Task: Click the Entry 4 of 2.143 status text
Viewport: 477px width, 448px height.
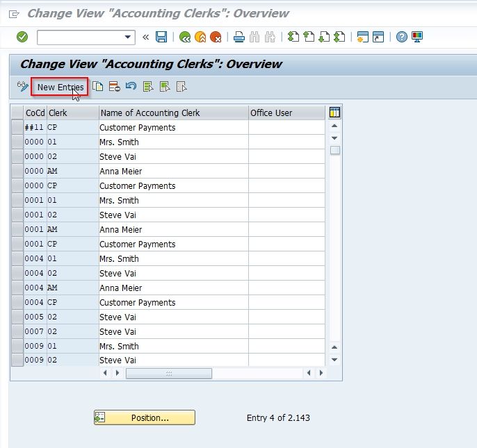Action: (x=278, y=418)
